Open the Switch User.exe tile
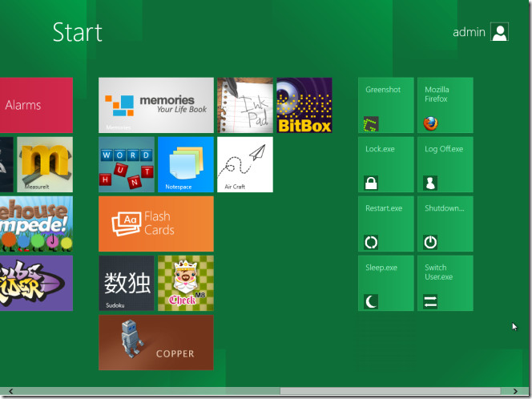Screen dimensions: 532x399 tap(445, 283)
